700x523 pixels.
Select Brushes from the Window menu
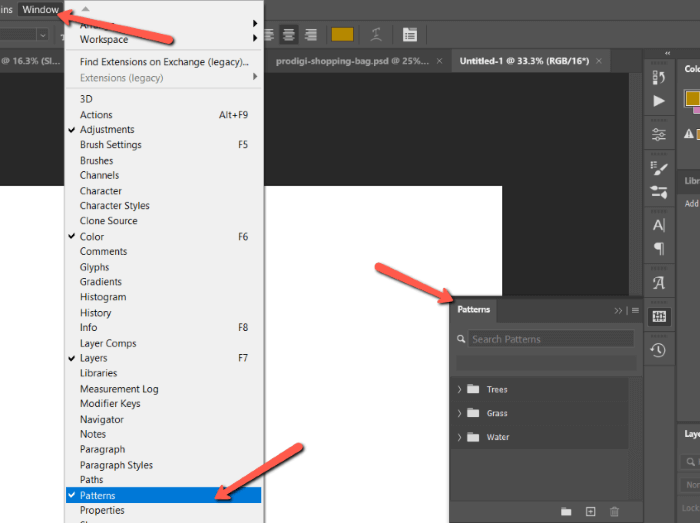click(x=97, y=160)
